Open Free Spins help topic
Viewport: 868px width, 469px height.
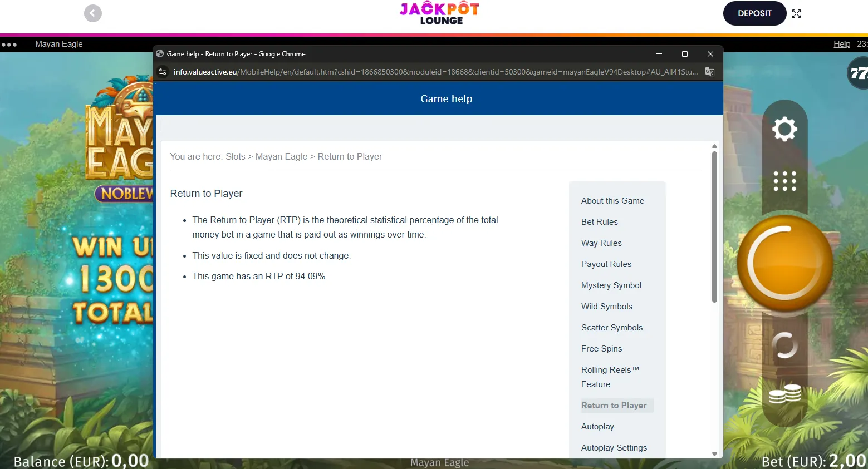pyautogui.click(x=601, y=349)
